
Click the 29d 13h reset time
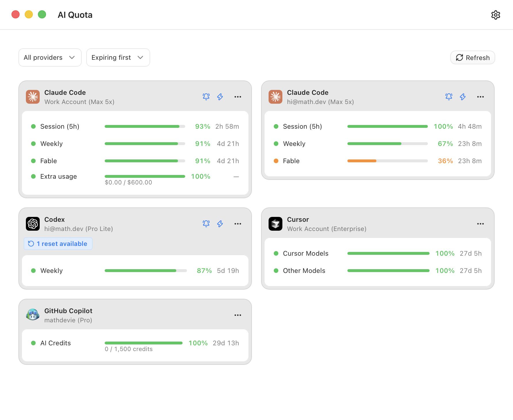pyautogui.click(x=226, y=343)
